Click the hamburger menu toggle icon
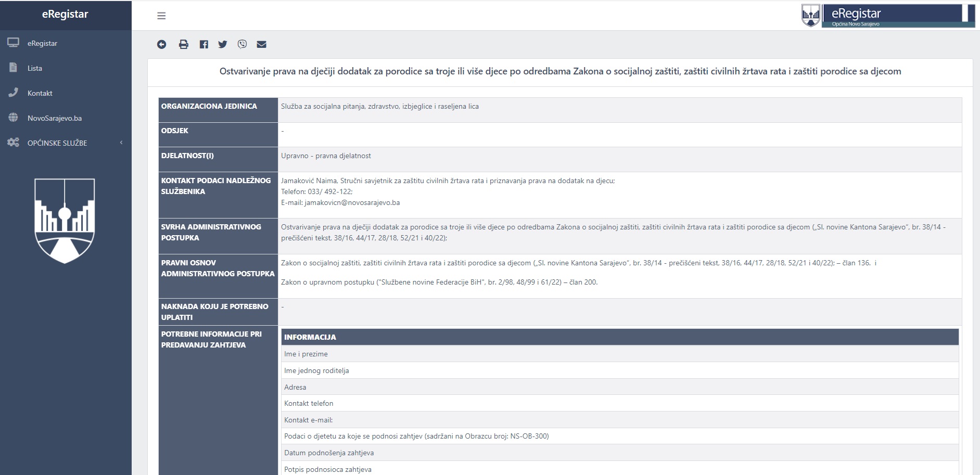Viewport: 980px width, 475px height. [161, 16]
